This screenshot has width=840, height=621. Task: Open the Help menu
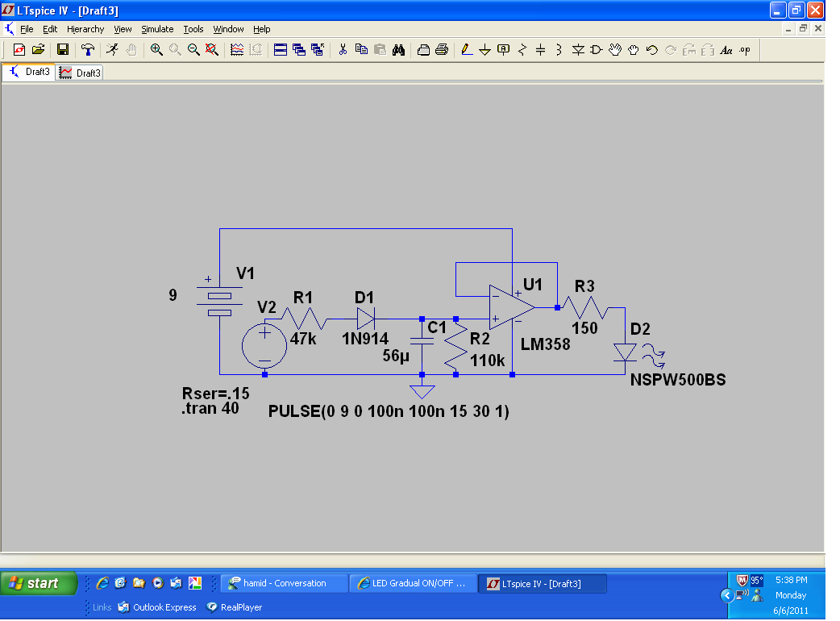point(261,29)
